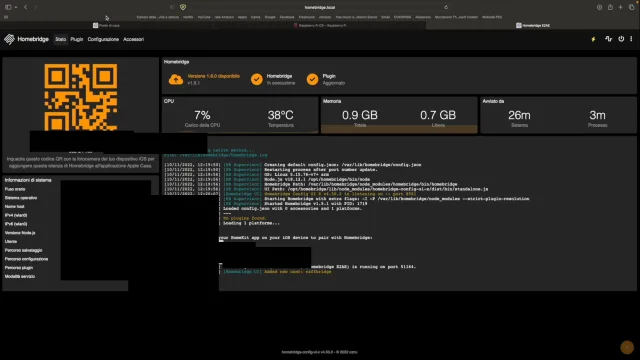Click the 3m process uptime value
640x360 pixels.
[597, 115]
